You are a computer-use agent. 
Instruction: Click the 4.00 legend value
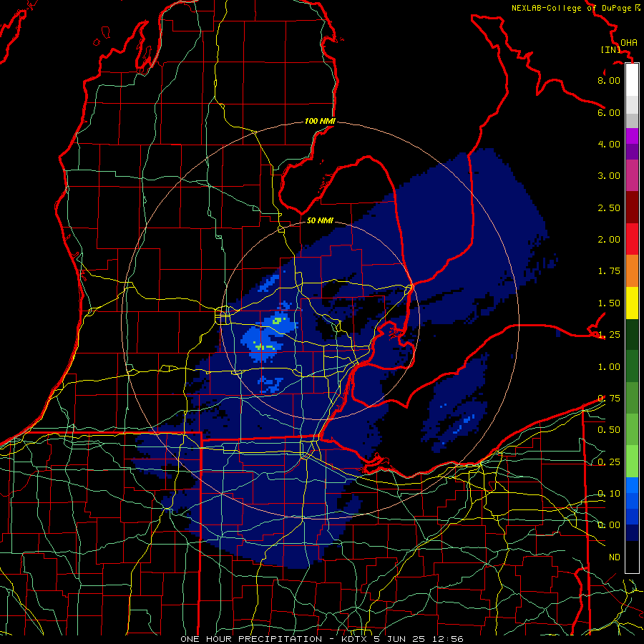click(x=609, y=144)
